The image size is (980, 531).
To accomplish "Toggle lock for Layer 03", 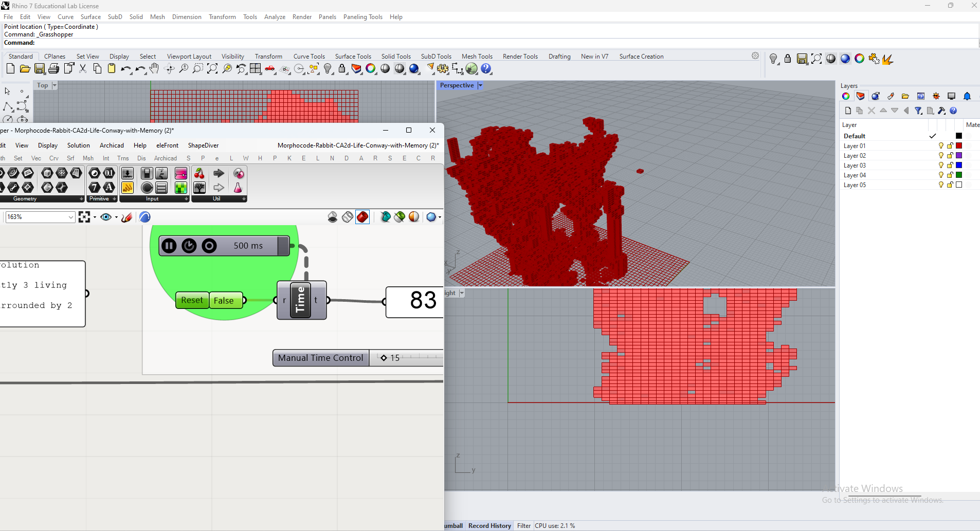I will pos(950,166).
